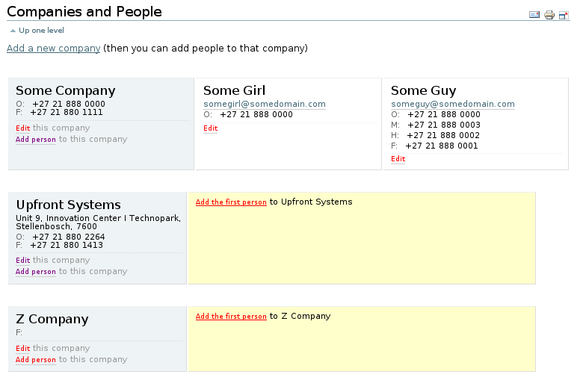The image size is (577, 392).
Task: Toggle the full screen mode icon
Action: coord(564,15)
